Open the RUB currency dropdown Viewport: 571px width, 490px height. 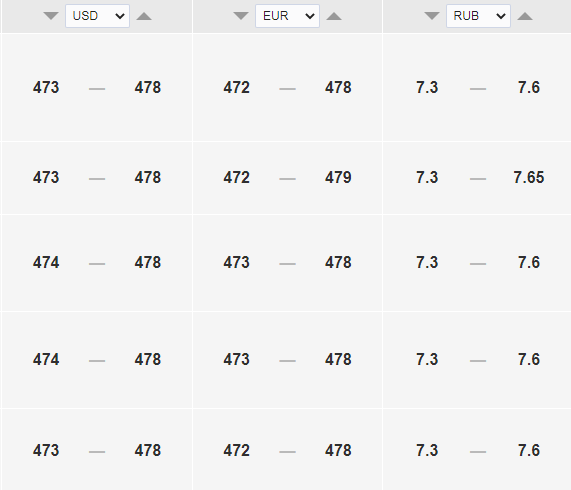[x=478, y=16]
